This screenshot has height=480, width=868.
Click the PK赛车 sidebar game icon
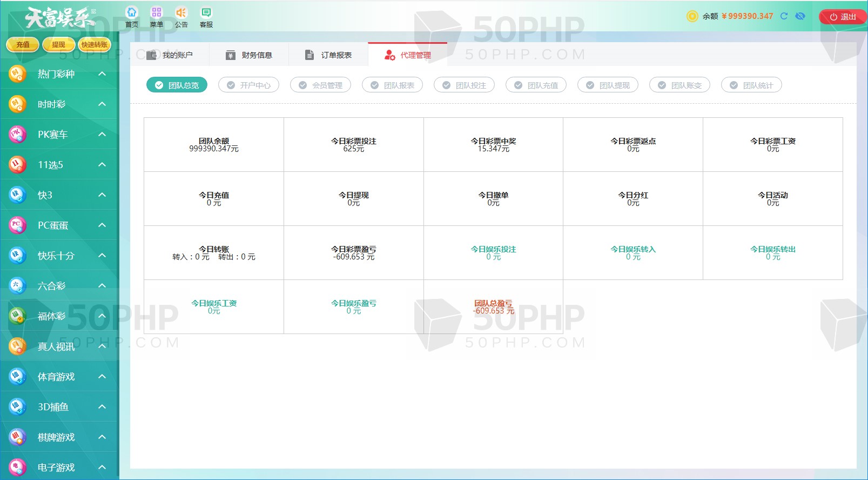coord(17,134)
